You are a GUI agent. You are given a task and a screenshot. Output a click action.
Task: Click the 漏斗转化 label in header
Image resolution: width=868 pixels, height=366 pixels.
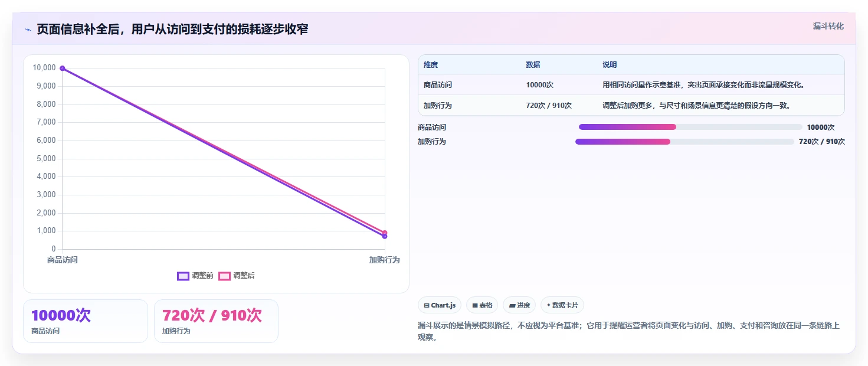pyautogui.click(x=828, y=27)
